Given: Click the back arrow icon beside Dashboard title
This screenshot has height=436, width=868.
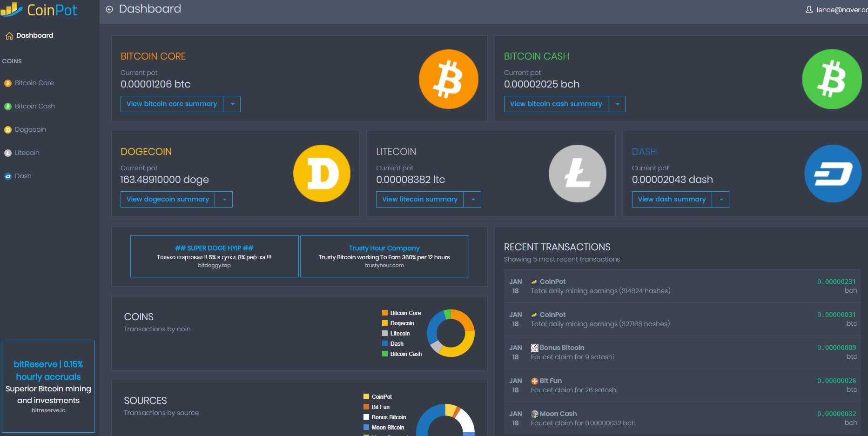Looking at the screenshot, I should pos(109,9).
